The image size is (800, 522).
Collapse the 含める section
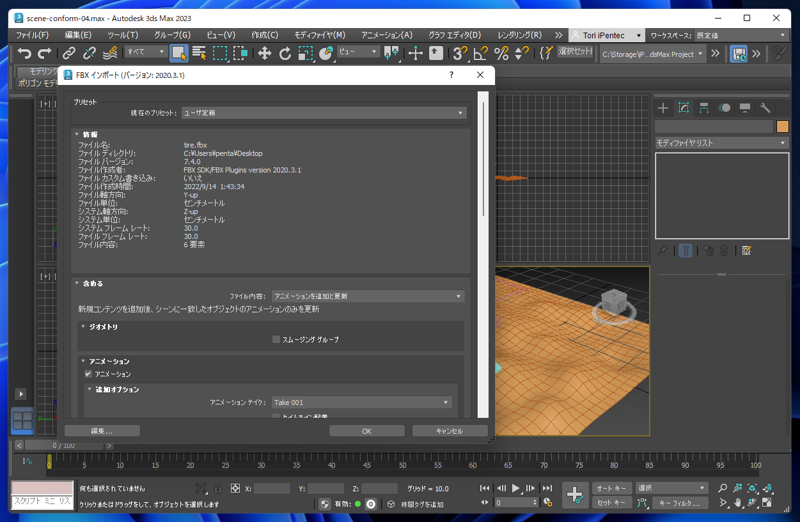click(77, 283)
